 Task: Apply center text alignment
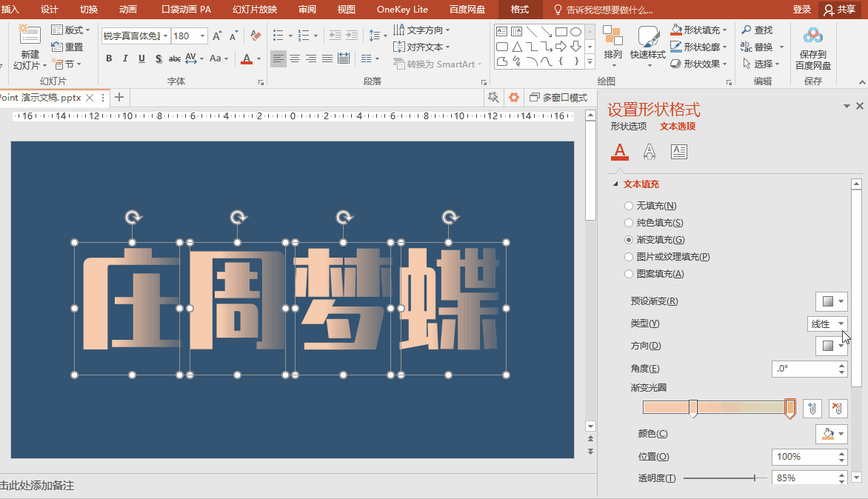295,58
